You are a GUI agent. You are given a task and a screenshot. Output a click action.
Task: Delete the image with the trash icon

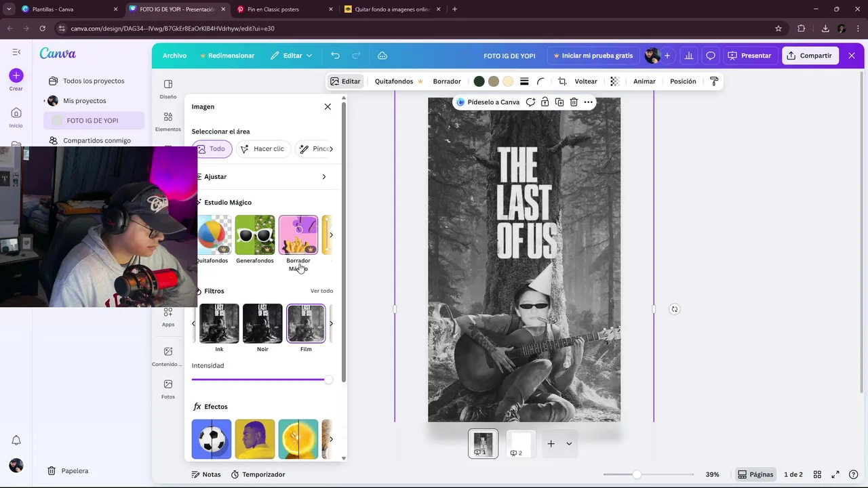574,102
